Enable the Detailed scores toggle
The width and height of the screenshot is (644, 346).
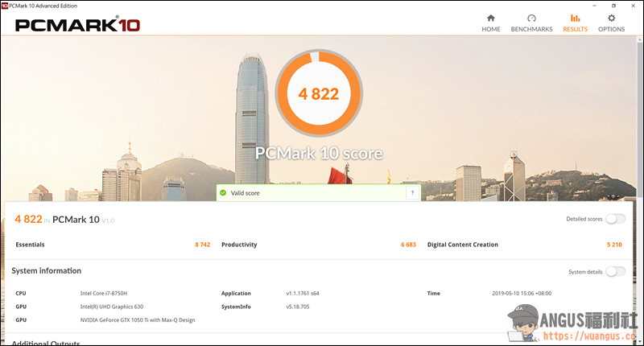point(615,219)
